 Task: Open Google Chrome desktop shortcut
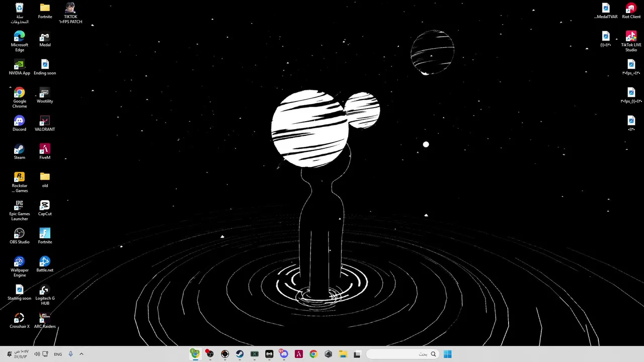(19, 98)
